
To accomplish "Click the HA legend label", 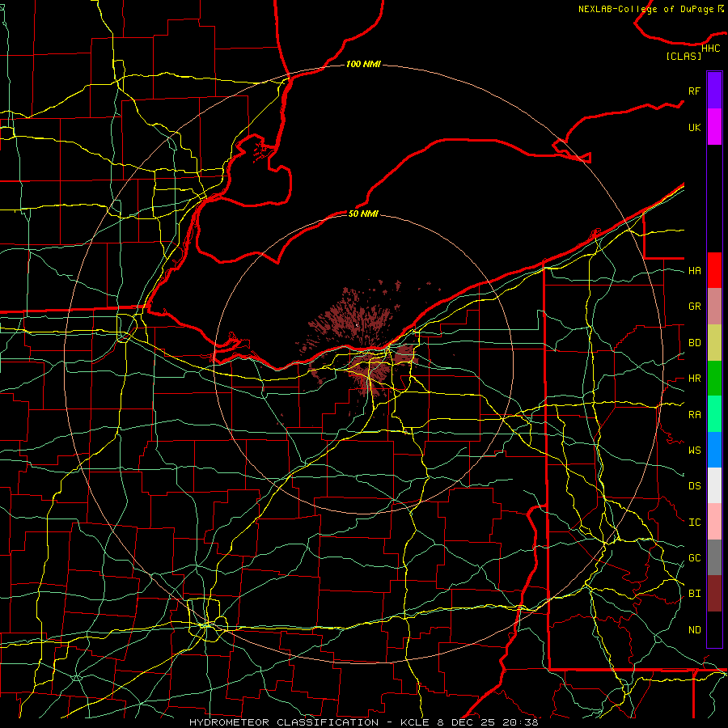I will click(x=694, y=271).
